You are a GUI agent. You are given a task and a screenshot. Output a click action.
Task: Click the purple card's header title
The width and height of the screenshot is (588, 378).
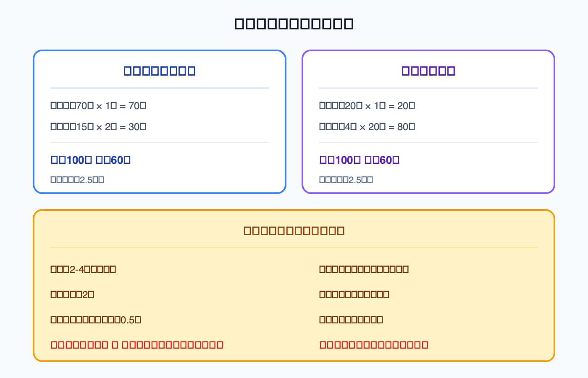click(x=428, y=71)
